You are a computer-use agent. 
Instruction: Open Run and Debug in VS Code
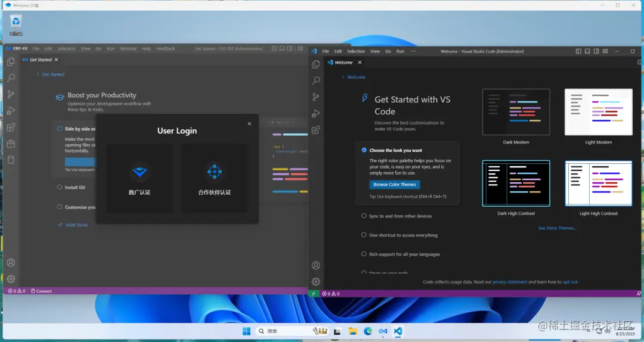pos(316,113)
